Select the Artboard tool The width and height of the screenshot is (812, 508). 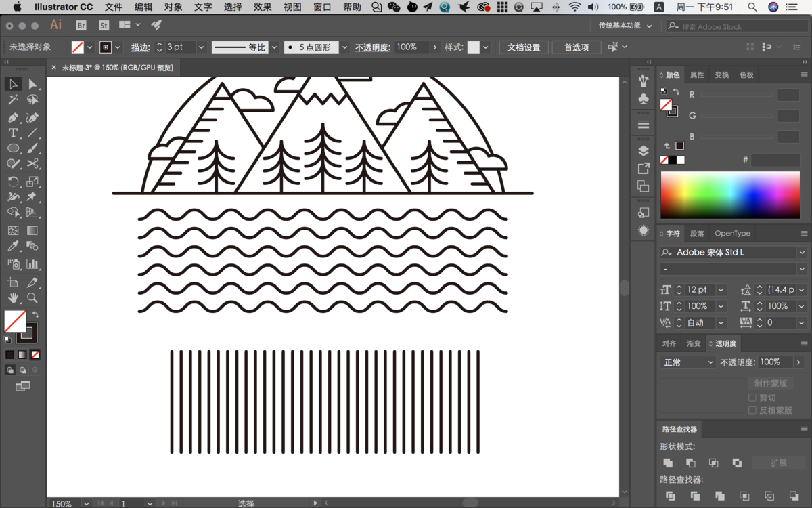[13, 282]
